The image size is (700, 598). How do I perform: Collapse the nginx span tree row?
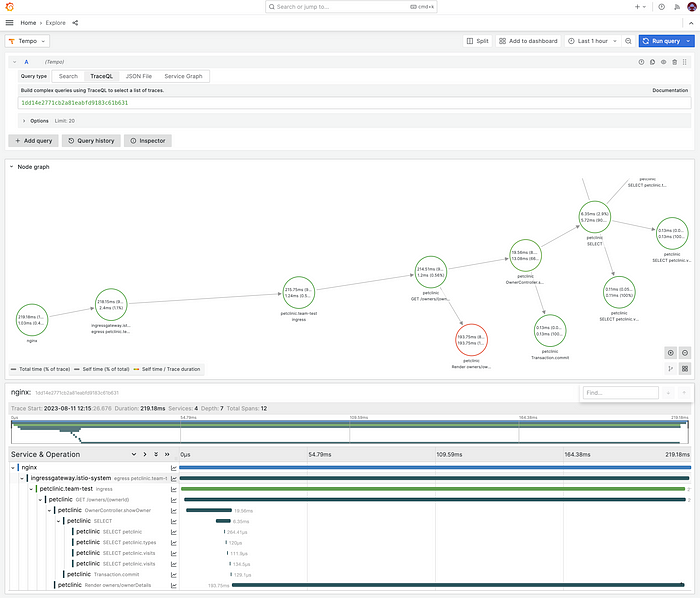(12, 468)
